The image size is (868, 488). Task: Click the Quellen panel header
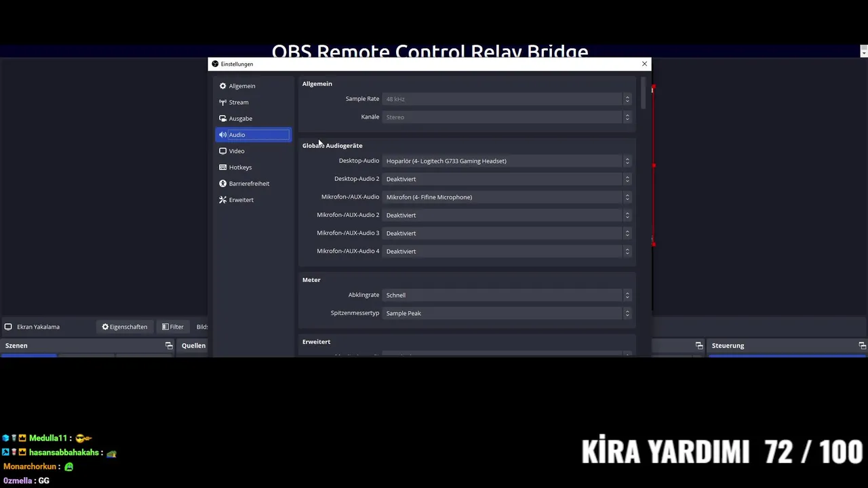[x=193, y=346]
